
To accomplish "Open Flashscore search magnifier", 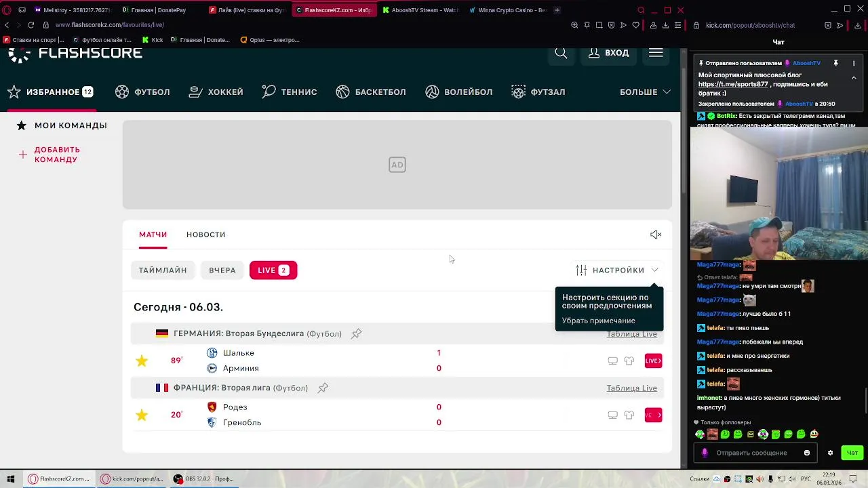I will pos(561,53).
